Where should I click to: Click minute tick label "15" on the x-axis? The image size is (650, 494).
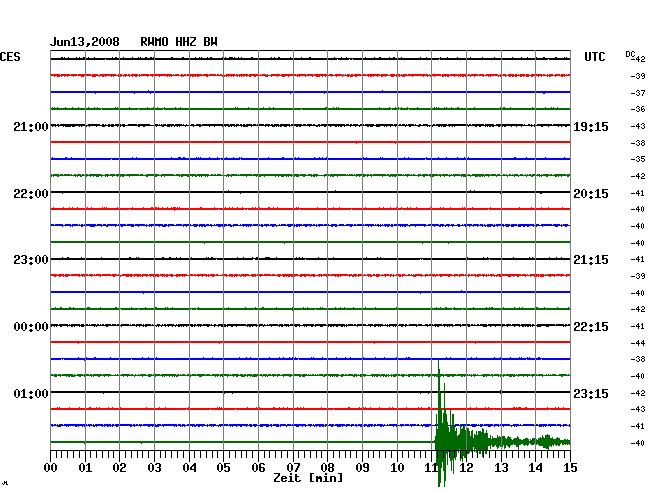click(570, 467)
